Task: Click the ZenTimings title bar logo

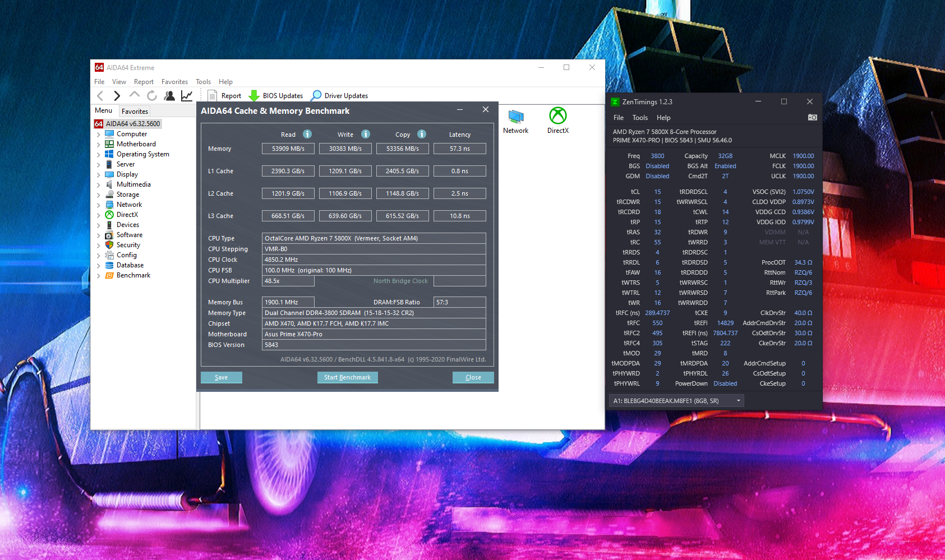Action: point(615,102)
